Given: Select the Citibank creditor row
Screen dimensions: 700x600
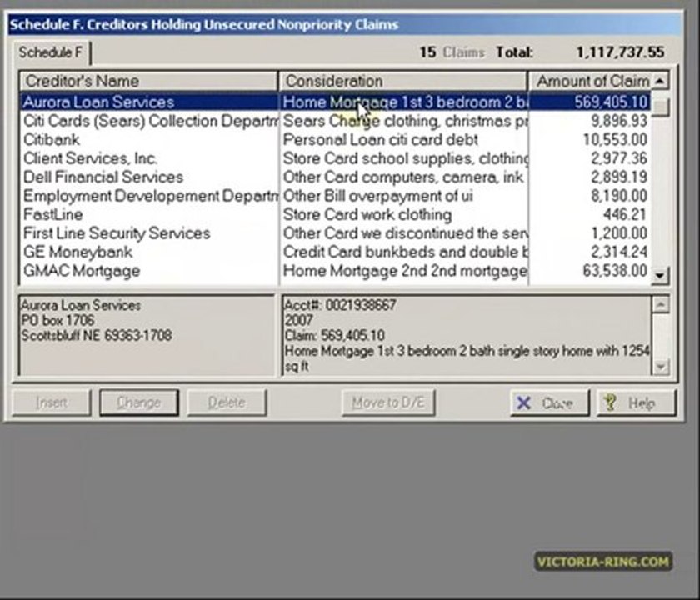Looking at the screenshot, I should pos(335,140).
